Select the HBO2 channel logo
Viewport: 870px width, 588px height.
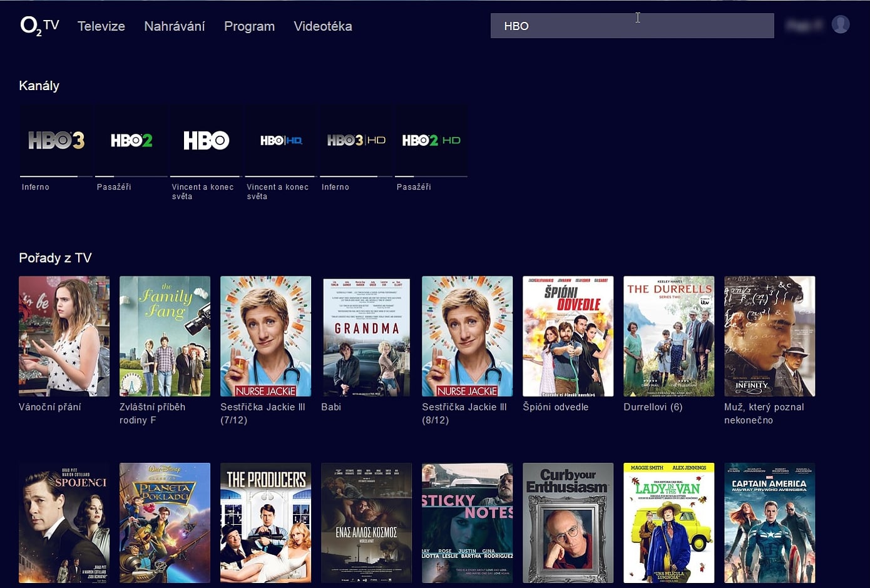131,140
